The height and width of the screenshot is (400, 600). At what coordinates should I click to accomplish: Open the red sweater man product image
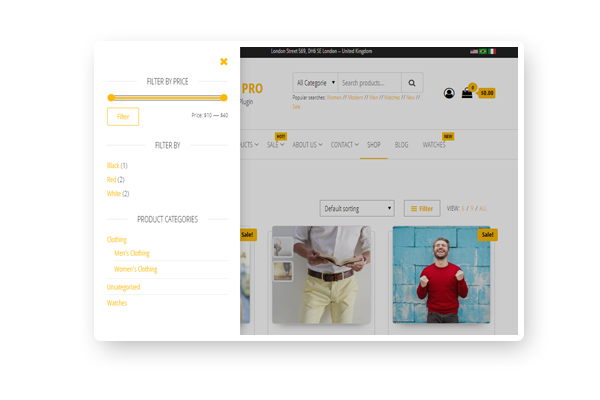coord(441,275)
